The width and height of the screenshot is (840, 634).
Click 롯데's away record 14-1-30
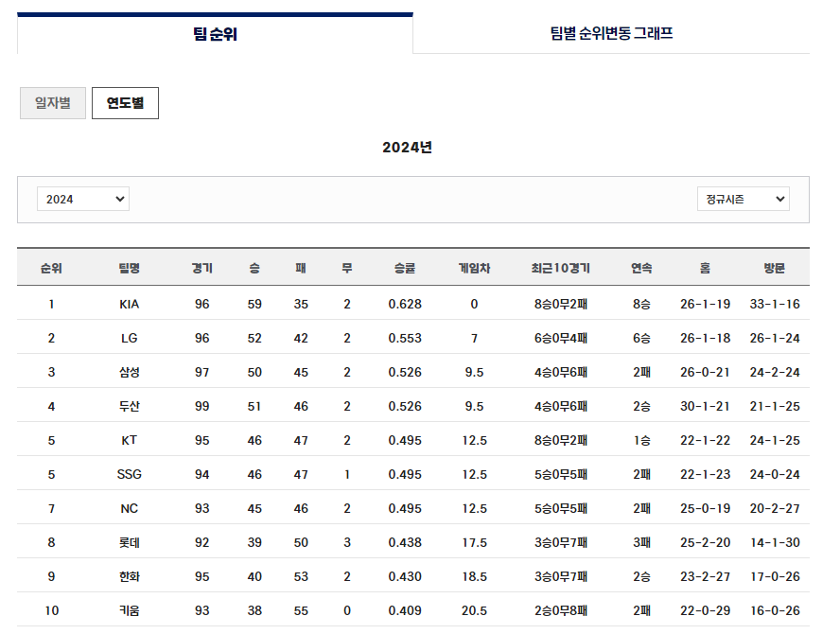pos(775,542)
